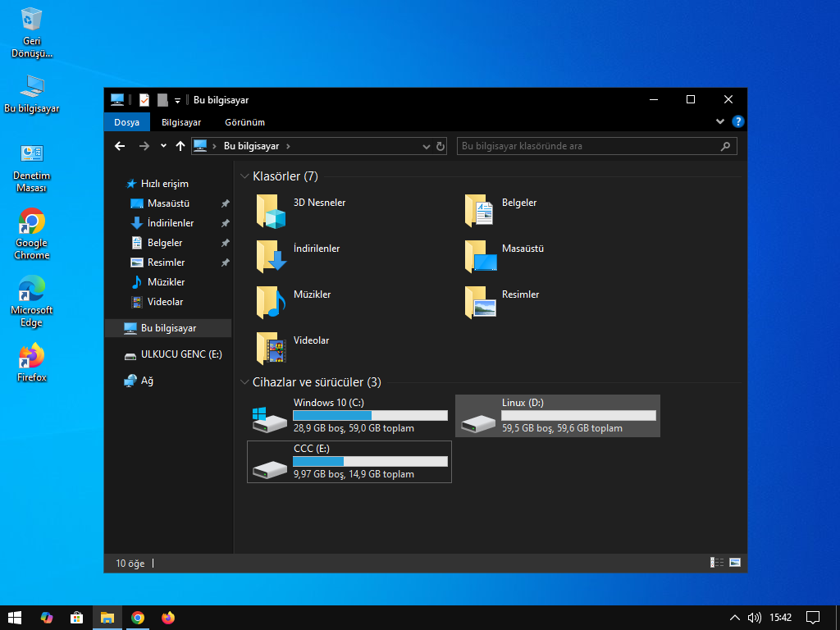Unpin Masaüstü from quick access
The image size is (840, 630).
pos(226,203)
